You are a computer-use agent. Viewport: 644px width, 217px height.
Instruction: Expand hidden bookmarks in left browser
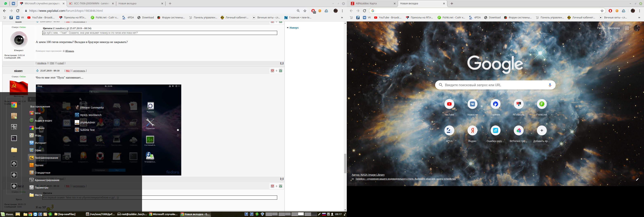(342, 18)
